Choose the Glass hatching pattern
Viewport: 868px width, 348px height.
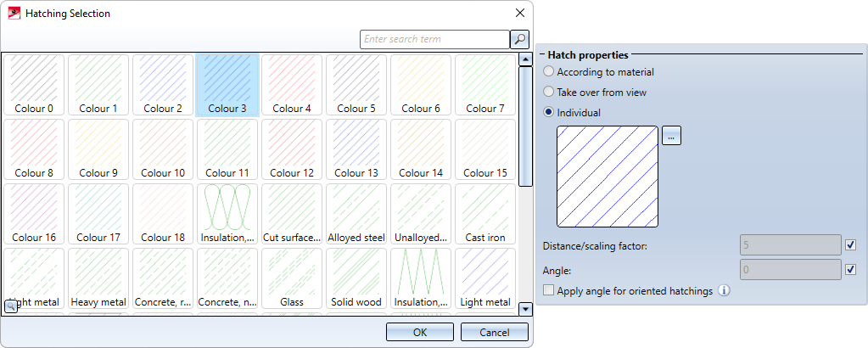coord(292,278)
